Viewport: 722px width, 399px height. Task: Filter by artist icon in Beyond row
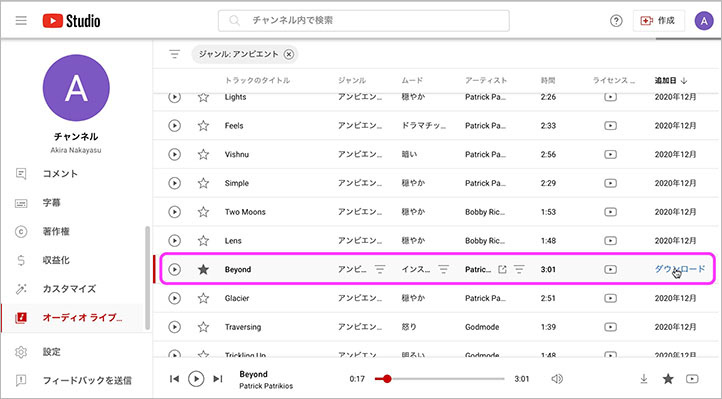519,269
